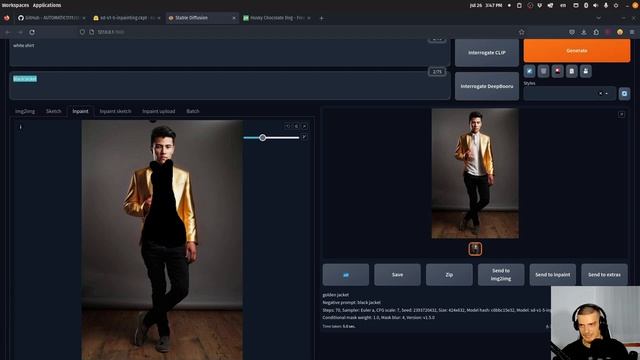Image resolution: width=640 pixels, height=360 pixels.
Task: Click the Firefox View icon in the tab bar
Action: pos(7,18)
